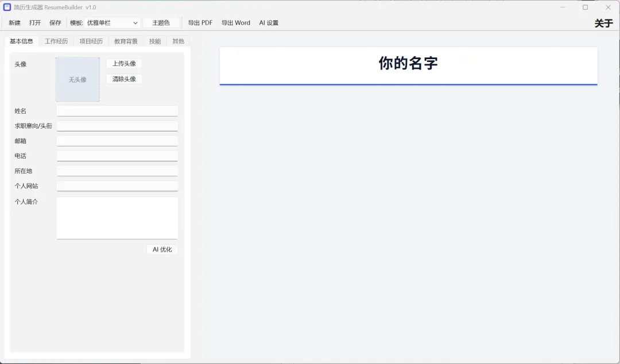The image size is (620, 364).
Task: Switch to the 工作经历 tab
Action: [x=56, y=41]
